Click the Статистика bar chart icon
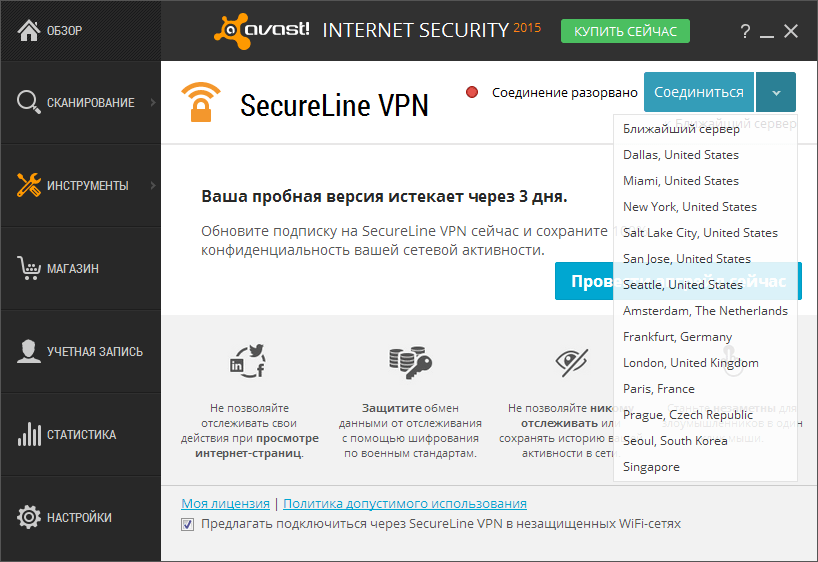This screenshot has width=818, height=562. 29,434
